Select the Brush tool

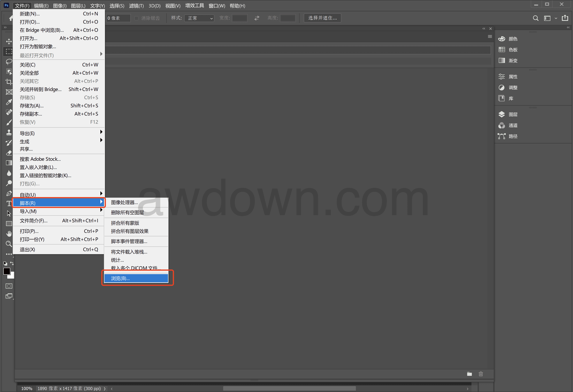pos(9,122)
